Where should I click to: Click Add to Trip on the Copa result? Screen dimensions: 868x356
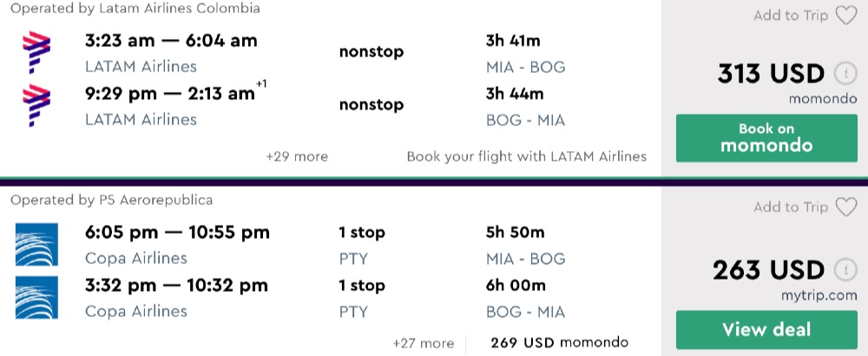[x=791, y=208]
